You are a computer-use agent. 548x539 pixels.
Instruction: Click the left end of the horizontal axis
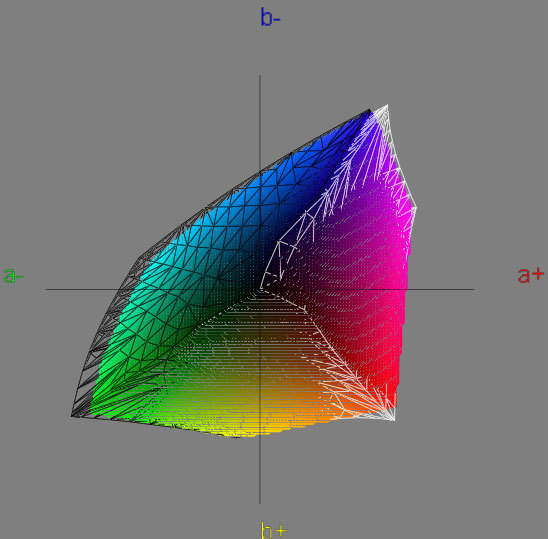(x=47, y=289)
